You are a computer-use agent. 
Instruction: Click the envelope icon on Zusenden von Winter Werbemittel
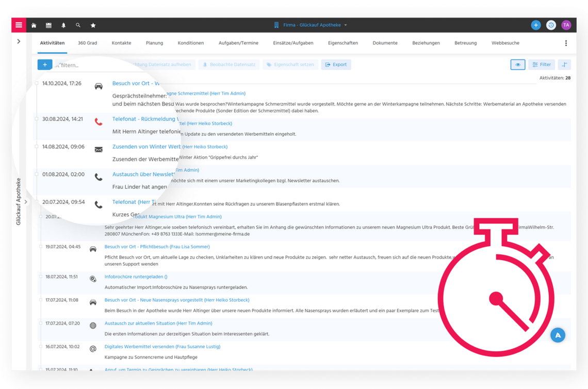click(x=99, y=150)
